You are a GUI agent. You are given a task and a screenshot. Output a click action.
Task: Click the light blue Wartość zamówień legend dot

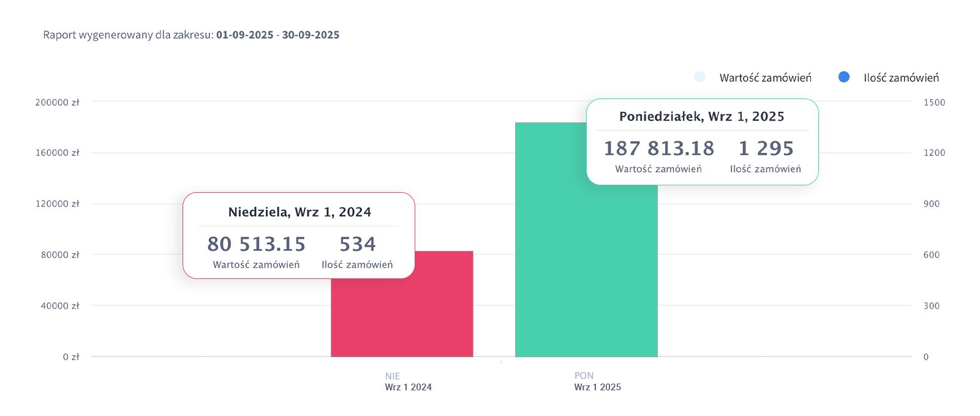point(699,77)
